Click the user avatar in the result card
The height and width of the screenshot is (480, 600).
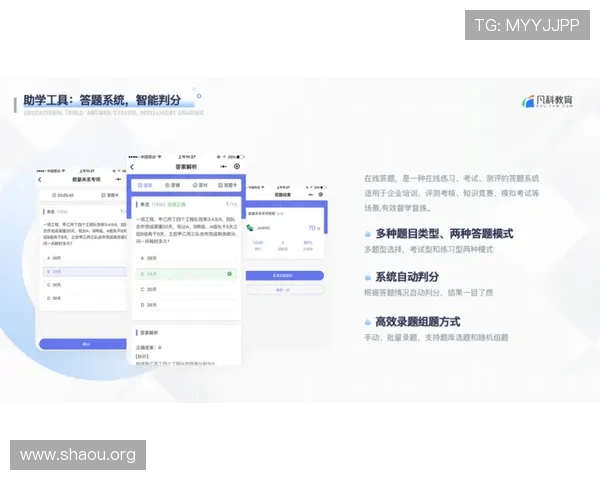pos(250,228)
